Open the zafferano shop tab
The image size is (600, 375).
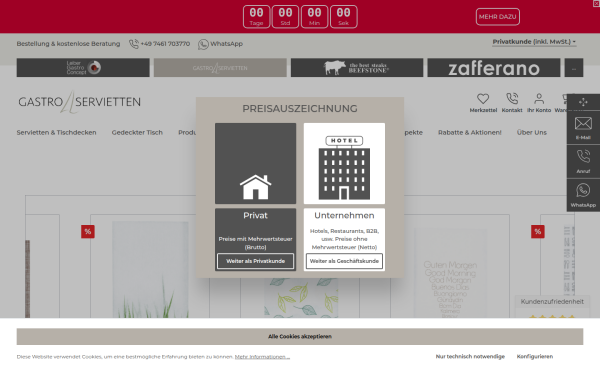coord(494,68)
